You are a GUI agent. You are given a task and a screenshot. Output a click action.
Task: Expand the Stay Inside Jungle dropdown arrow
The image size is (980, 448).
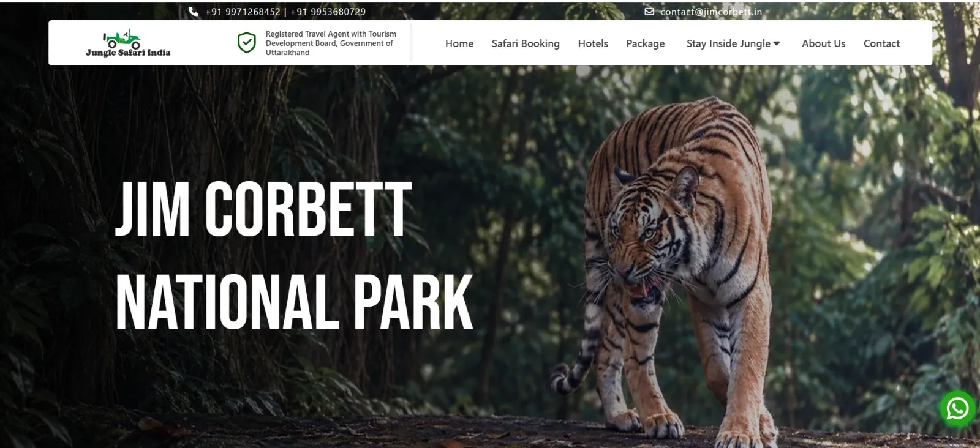tap(777, 43)
